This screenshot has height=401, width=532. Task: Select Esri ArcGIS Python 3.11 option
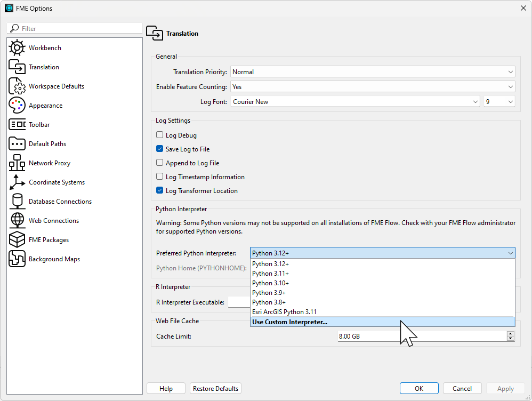[382, 312]
